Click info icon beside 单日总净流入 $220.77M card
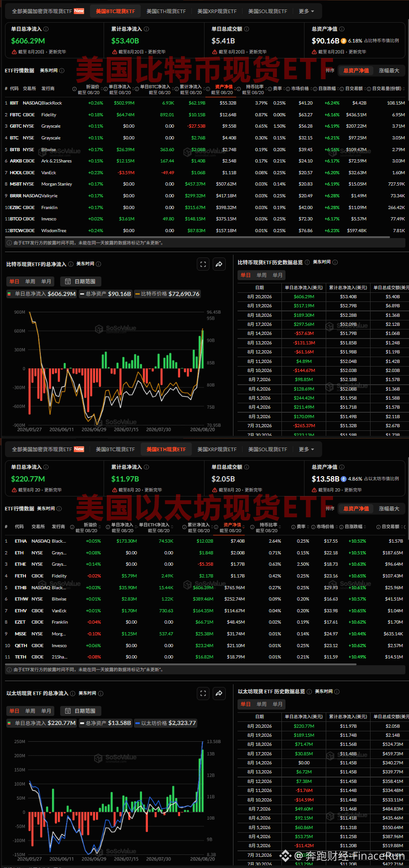This screenshot has height=868, width=409. (46, 467)
